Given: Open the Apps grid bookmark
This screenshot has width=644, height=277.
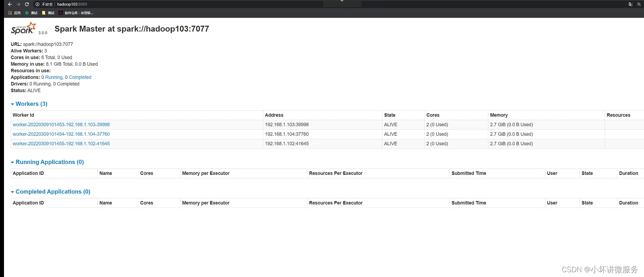Looking at the screenshot, I should (14, 13).
